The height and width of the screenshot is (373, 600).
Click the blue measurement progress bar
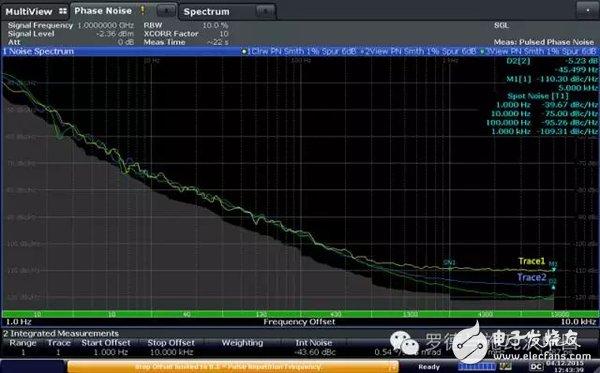(x=477, y=367)
